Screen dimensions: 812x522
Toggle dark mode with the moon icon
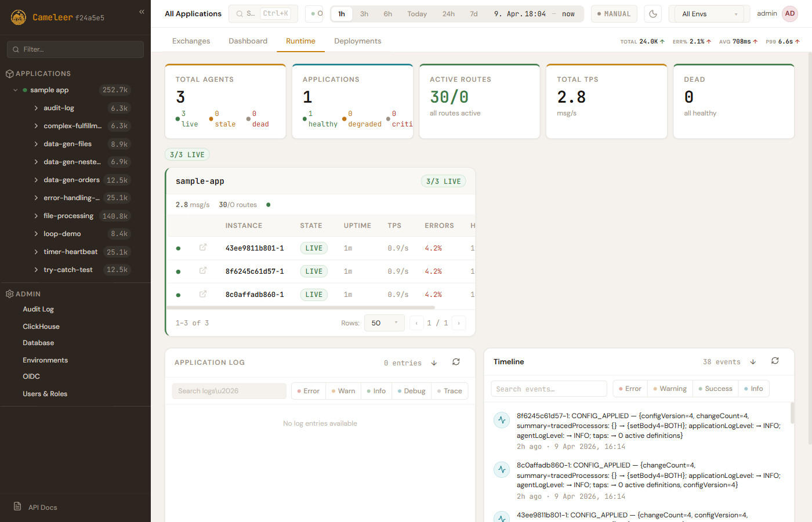click(653, 14)
